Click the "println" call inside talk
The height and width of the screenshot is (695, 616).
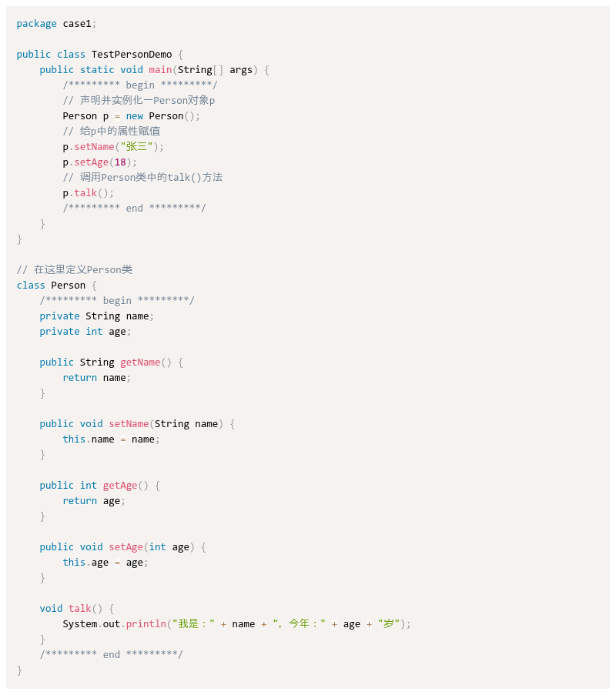[147, 623]
